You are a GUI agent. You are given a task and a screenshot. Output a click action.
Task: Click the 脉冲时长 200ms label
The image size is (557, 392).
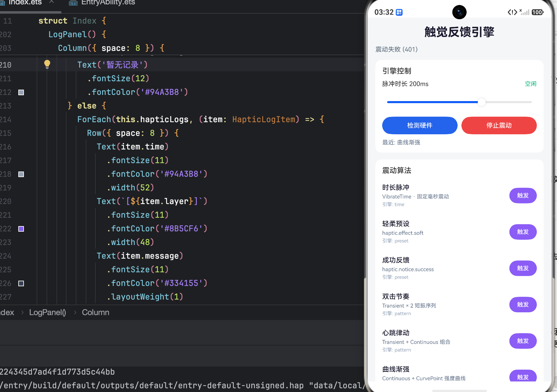(405, 84)
